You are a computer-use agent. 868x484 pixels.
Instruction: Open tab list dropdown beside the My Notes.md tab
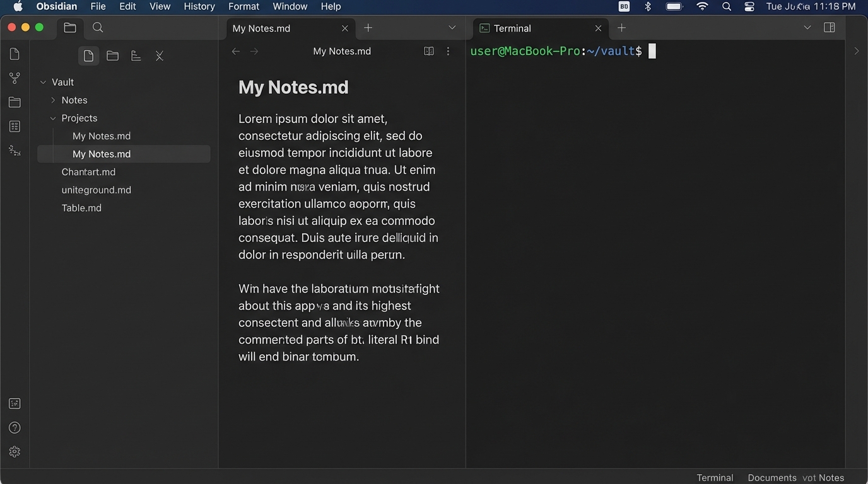point(452,28)
